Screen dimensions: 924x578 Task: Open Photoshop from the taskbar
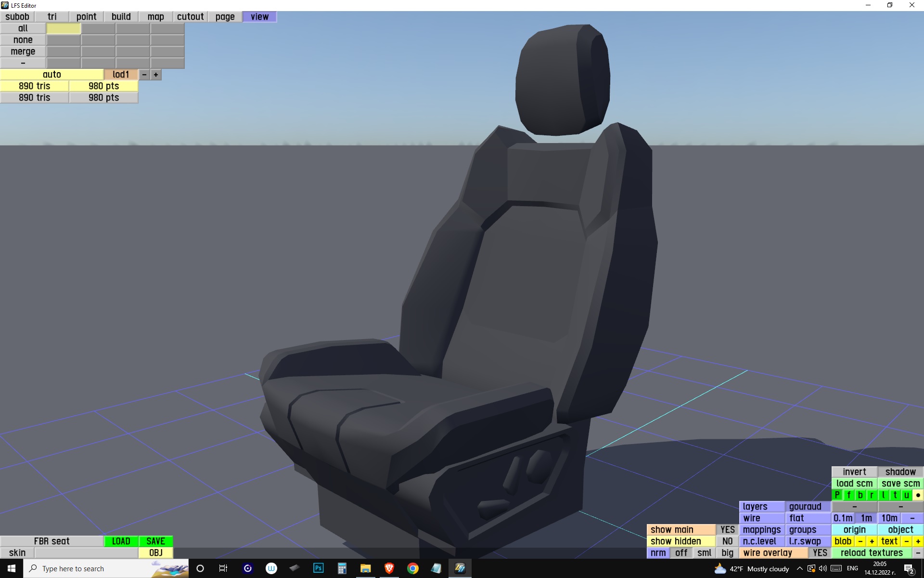coord(318,568)
